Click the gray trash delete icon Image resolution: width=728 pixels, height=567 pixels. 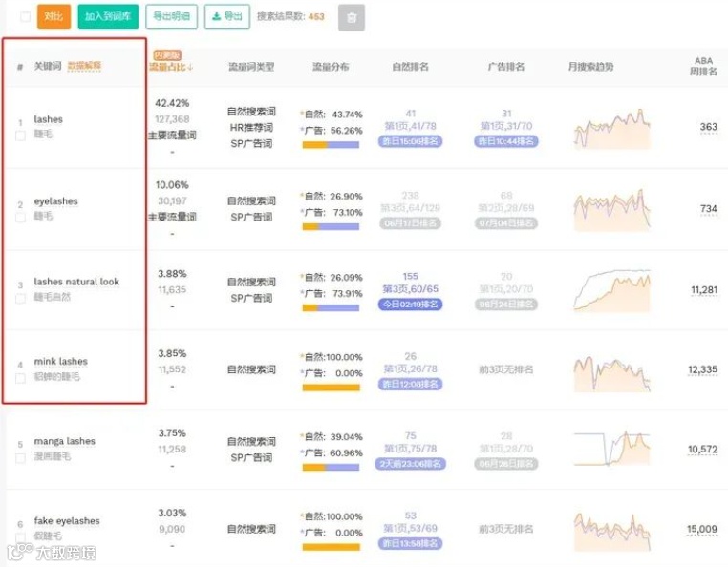(352, 17)
